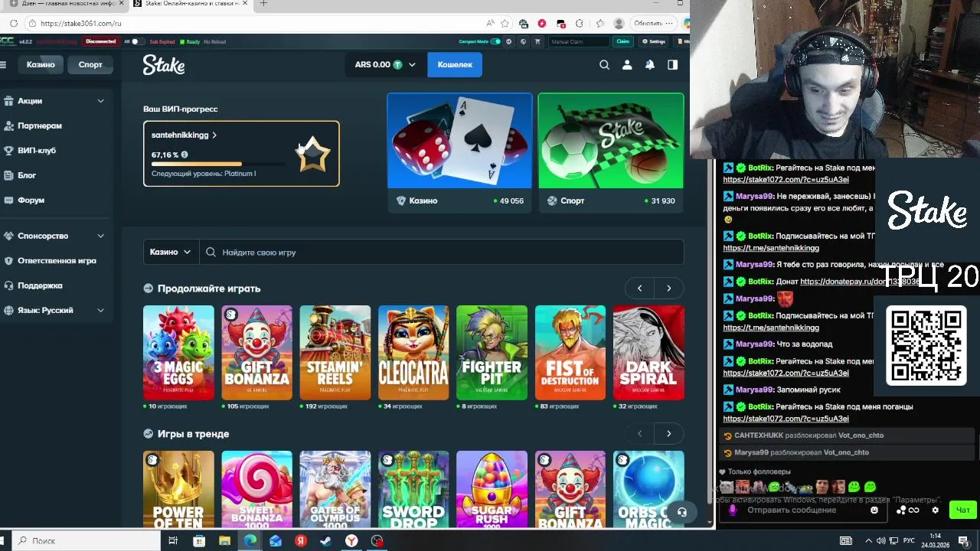The height and width of the screenshot is (551, 980).
Task: Toggle the Compact Mode switch
Action: [x=495, y=41]
